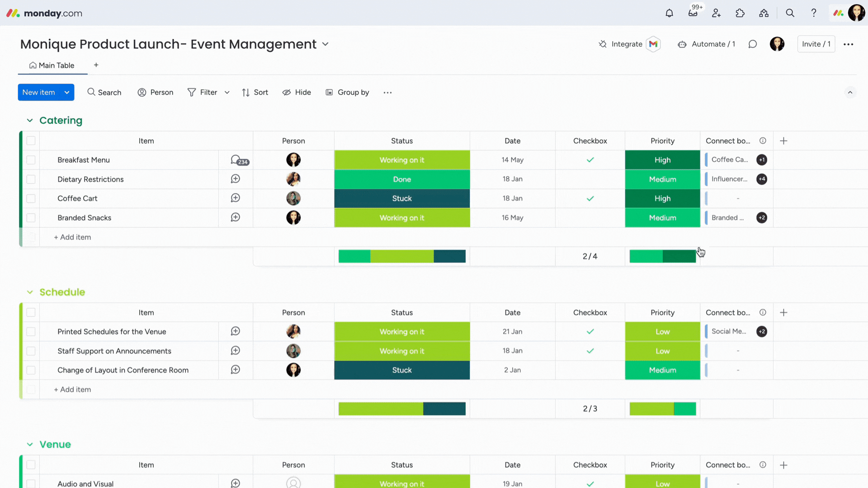Click the invite members icon in top bar

pos(716,13)
